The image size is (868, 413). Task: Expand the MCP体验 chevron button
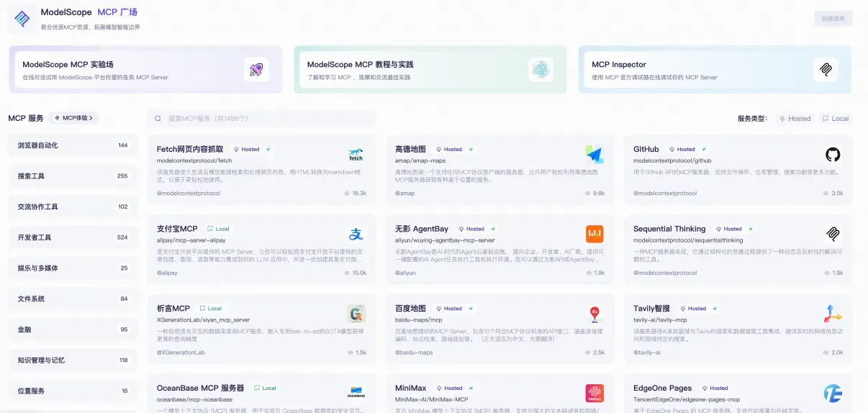tap(74, 118)
